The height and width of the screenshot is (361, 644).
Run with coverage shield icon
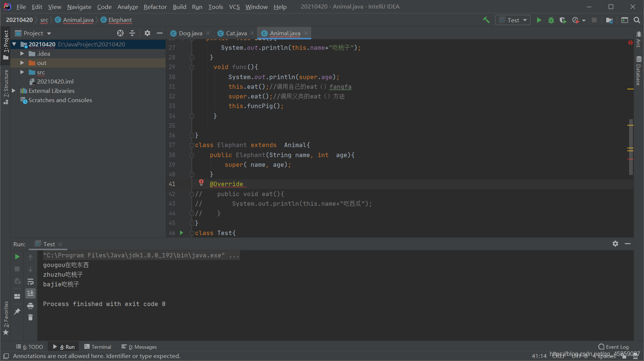point(563,20)
